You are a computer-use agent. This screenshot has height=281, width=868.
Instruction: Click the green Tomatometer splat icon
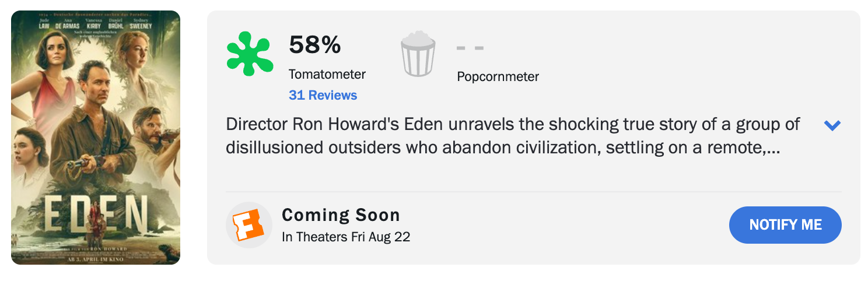tap(250, 54)
